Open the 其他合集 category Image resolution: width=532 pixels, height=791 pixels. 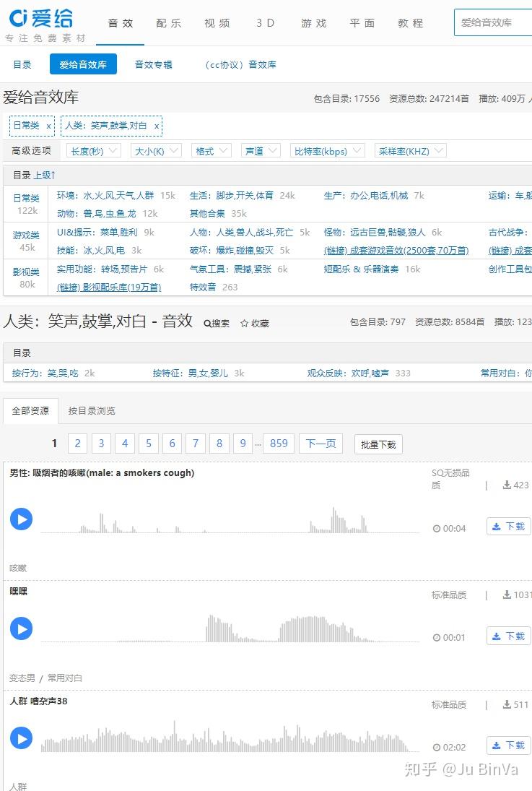[x=207, y=214]
